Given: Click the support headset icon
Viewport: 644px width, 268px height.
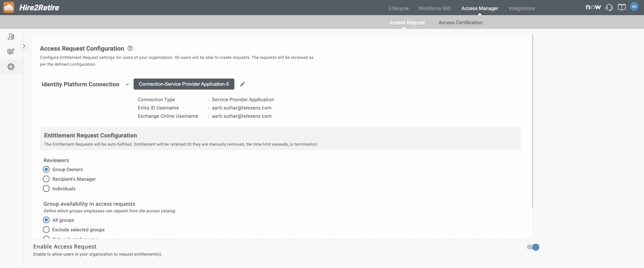Looking at the screenshot, I should tap(609, 7).
